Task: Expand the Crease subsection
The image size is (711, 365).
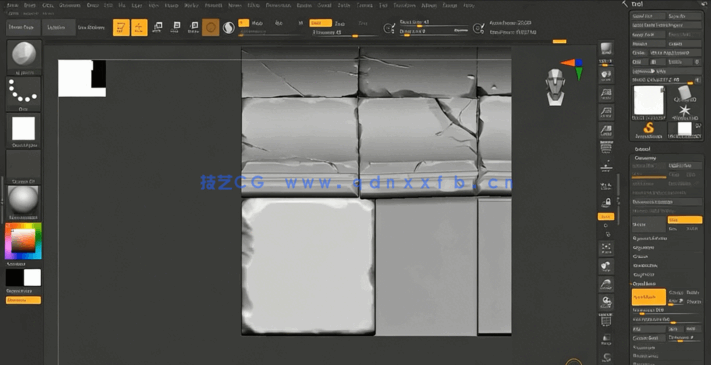Action: [x=640, y=257]
